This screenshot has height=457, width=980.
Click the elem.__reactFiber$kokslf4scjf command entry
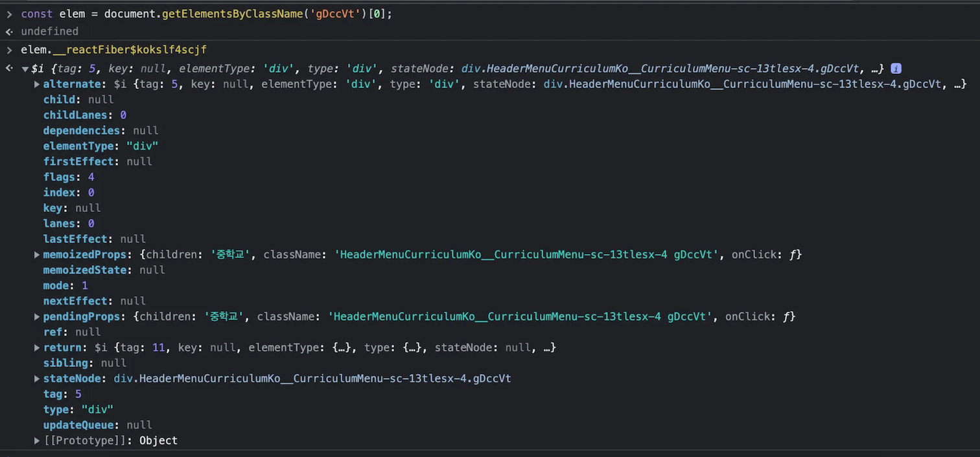[113, 50]
